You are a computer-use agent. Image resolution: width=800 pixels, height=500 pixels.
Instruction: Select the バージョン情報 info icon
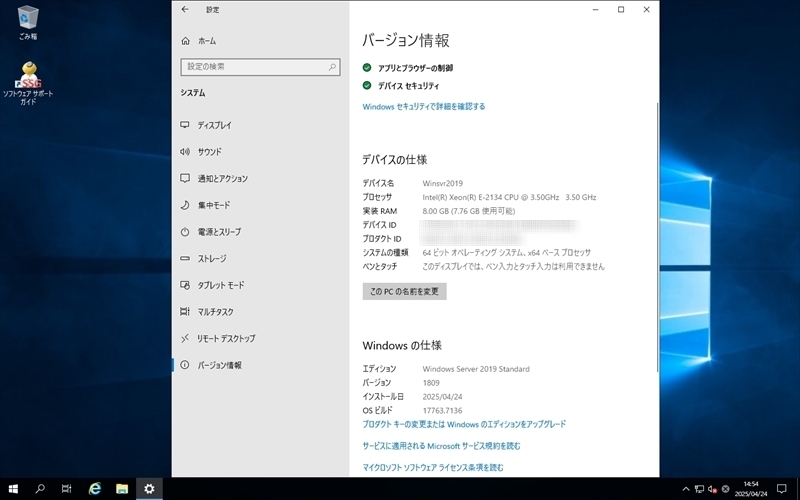[x=185, y=365]
